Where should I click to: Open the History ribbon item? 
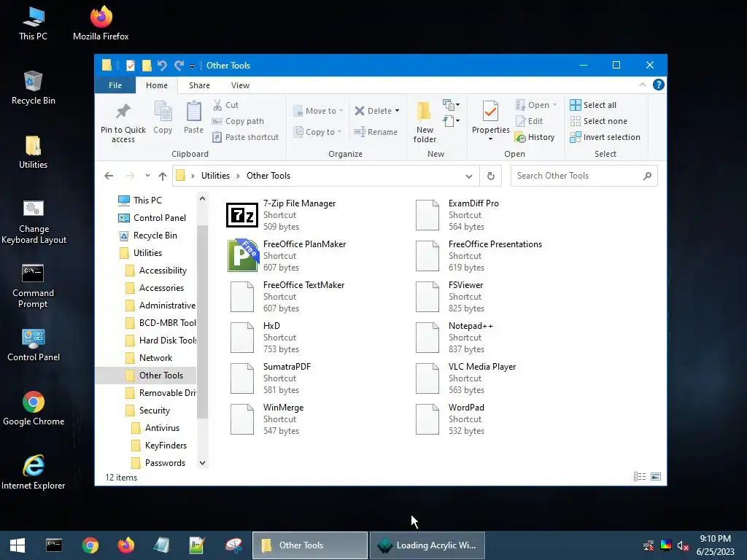point(535,137)
